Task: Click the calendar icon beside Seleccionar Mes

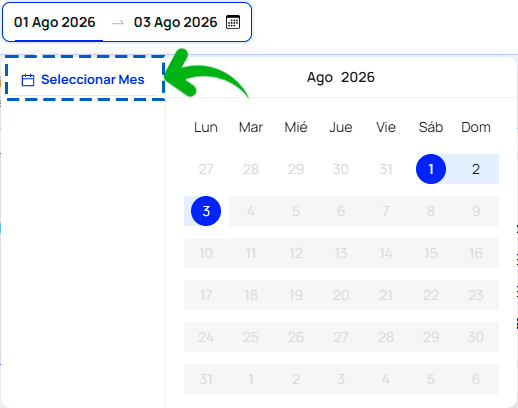Action: tap(28, 80)
